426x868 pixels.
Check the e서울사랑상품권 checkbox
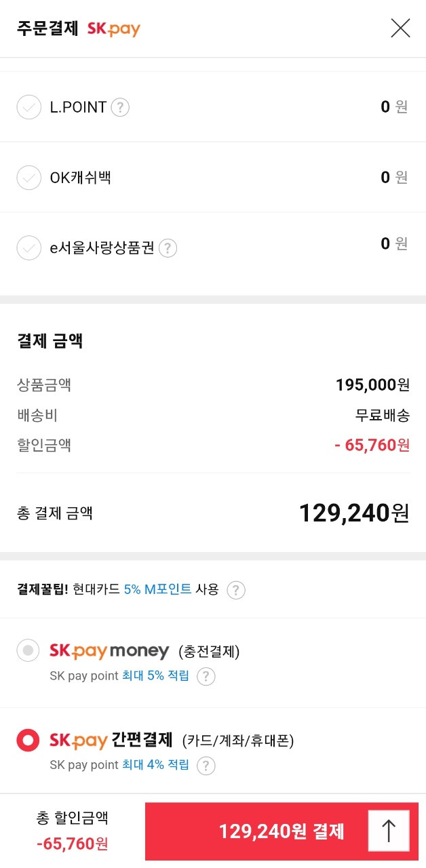(x=28, y=248)
